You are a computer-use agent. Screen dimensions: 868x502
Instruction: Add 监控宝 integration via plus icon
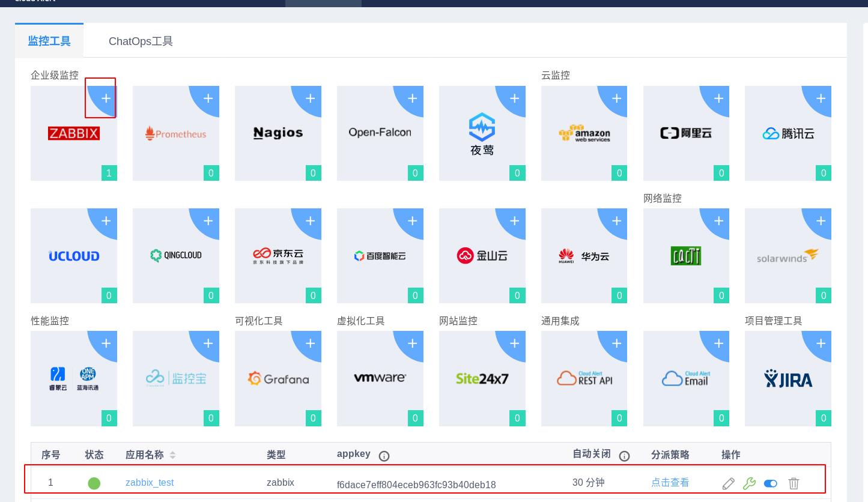(x=208, y=343)
